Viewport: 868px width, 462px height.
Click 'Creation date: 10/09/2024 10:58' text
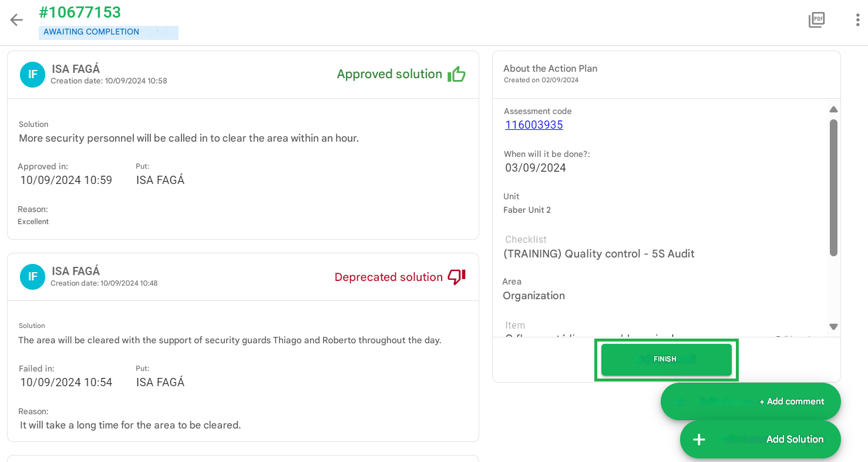tap(109, 81)
